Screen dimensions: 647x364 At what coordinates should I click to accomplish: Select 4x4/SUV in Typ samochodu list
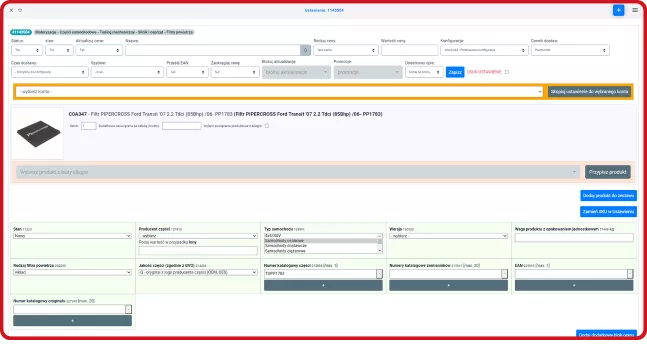[x=321, y=236]
